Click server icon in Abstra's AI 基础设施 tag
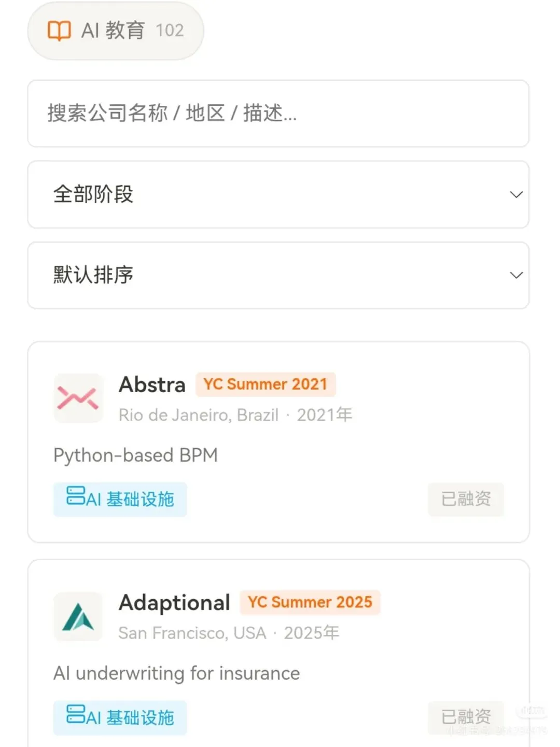560x747 pixels. click(x=76, y=495)
